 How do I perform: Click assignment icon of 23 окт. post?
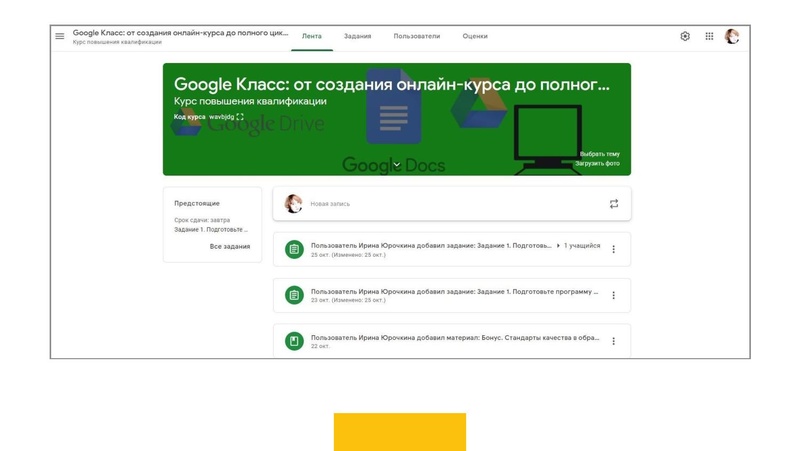point(294,295)
